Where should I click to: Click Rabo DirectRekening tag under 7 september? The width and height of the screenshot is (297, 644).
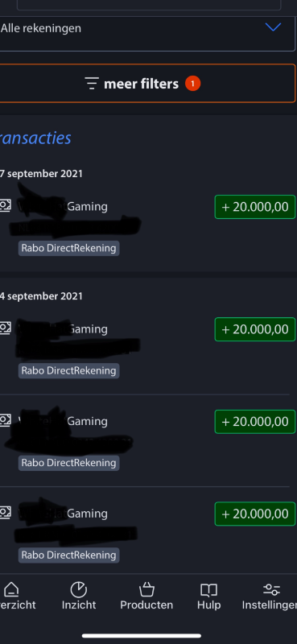pos(68,248)
